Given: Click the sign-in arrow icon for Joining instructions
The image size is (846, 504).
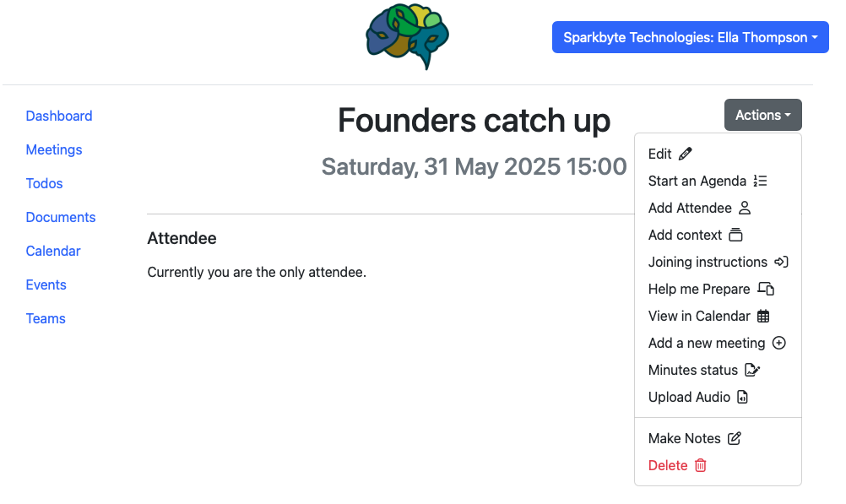Looking at the screenshot, I should tap(781, 262).
